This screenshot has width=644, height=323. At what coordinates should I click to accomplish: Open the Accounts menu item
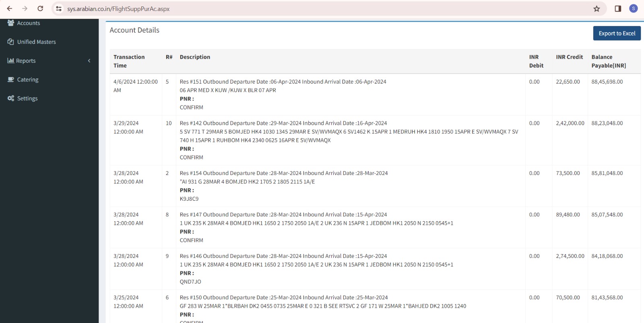pos(29,23)
